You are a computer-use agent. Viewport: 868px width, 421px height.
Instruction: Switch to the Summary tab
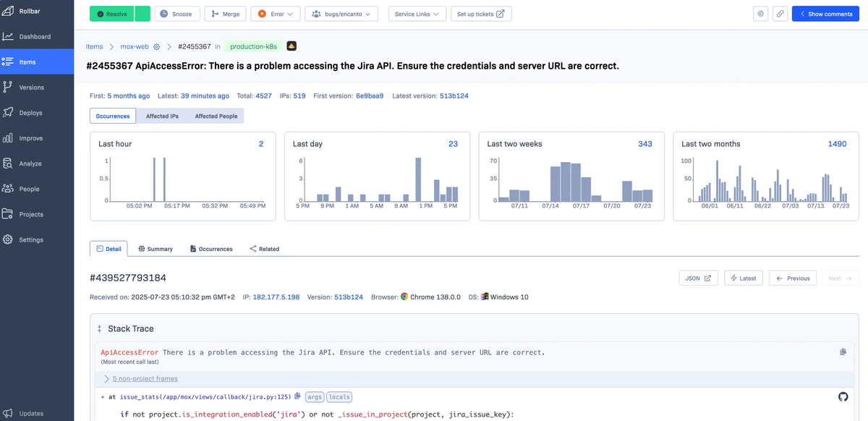pyautogui.click(x=156, y=249)
